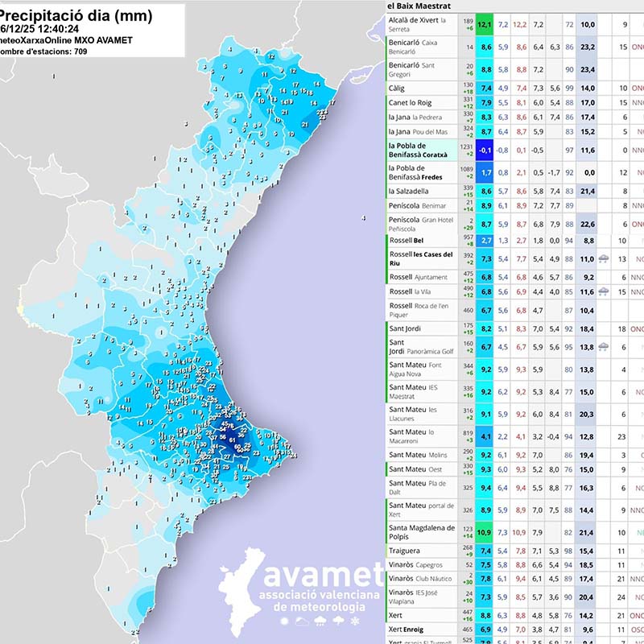Click the Precipitació dia (mm) map title
644x644 pixels.
point(76,14)
